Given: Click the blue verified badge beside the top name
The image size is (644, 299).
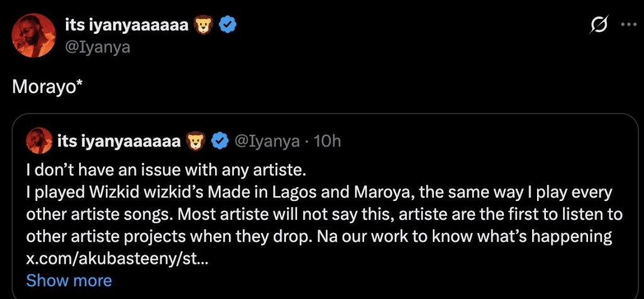Looking at the screenshot, I should coord(228,25).
